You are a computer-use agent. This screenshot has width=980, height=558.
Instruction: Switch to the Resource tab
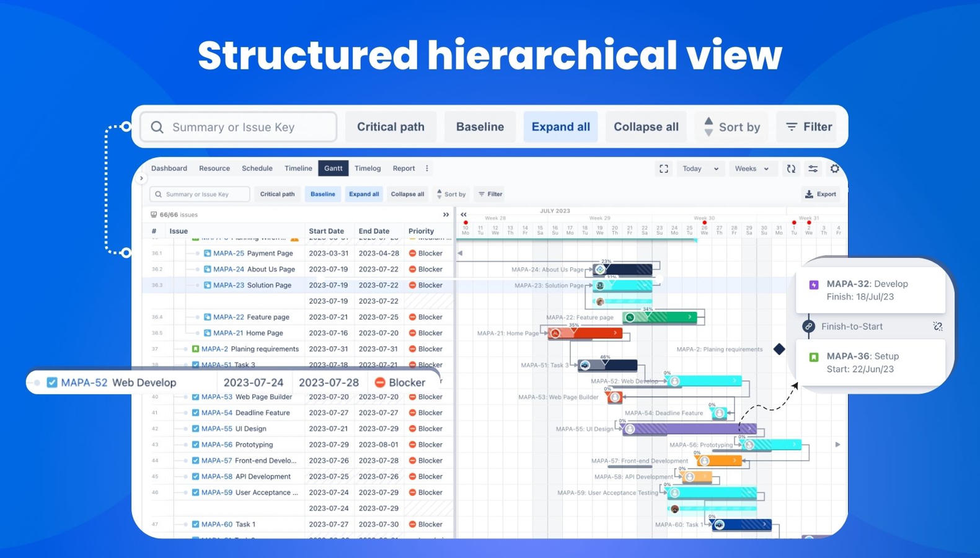(x=214, y=169)
